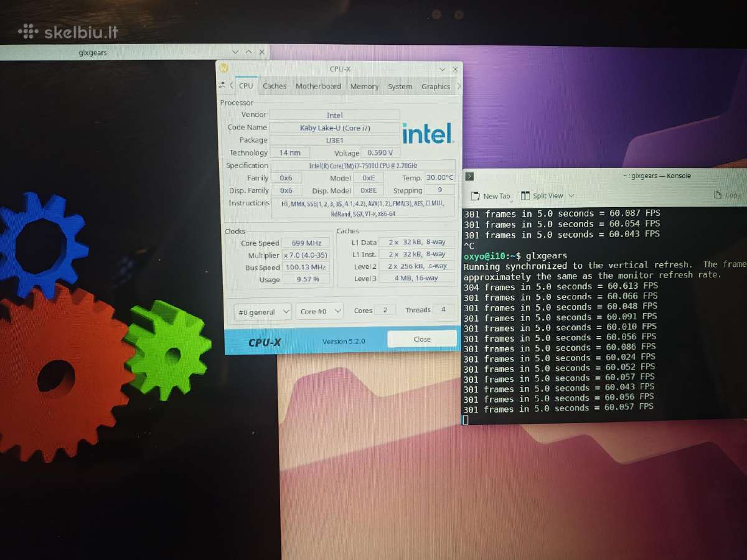Click the Core Speed value '699 MHz'
The height and width of the screenshot is (560, 747).
pos(306,243)
